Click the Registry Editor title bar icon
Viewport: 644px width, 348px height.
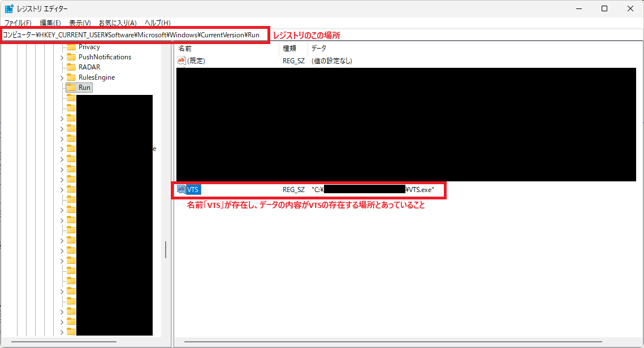point(10,8)
